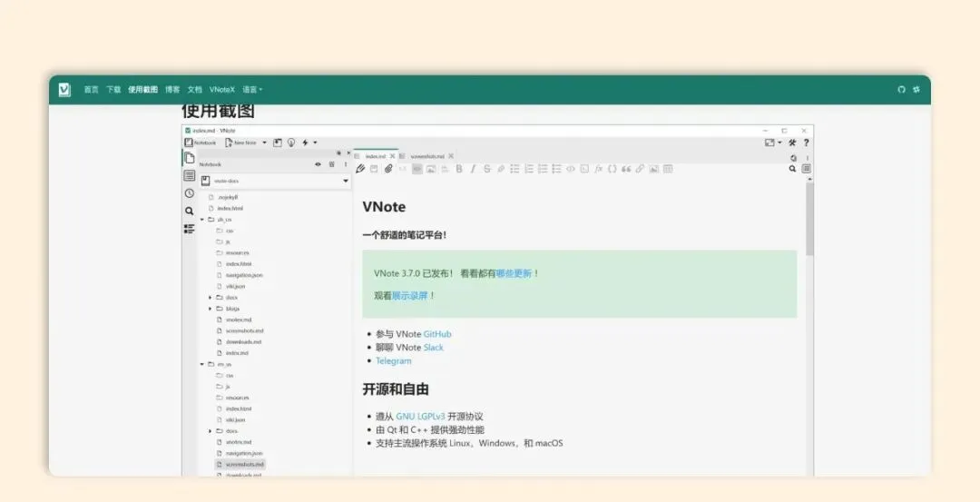Open the 下载 nav item
The image size is (980, 502).
(x=113, y=89)
